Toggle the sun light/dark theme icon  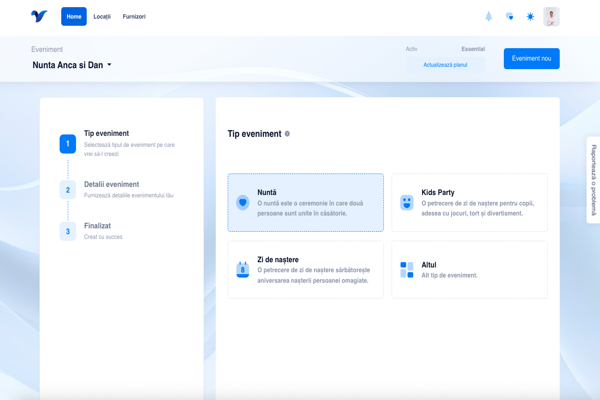tap(531, 17)
